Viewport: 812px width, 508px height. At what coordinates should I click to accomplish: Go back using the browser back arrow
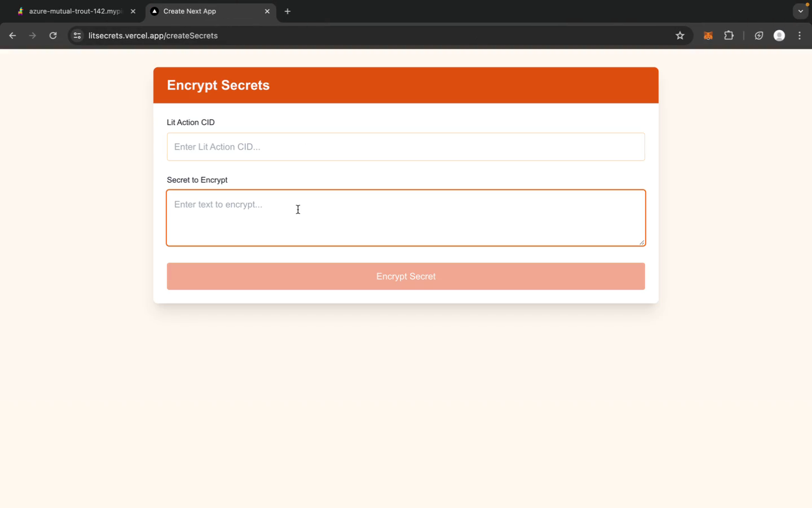point(12,36)
